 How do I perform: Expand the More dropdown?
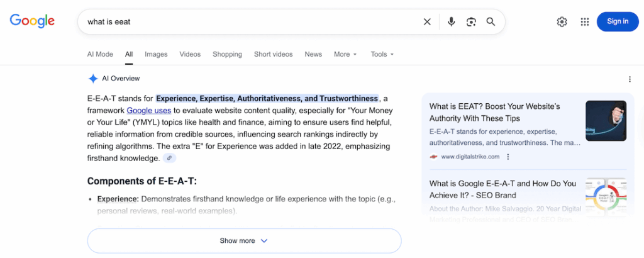click(345, 54)
